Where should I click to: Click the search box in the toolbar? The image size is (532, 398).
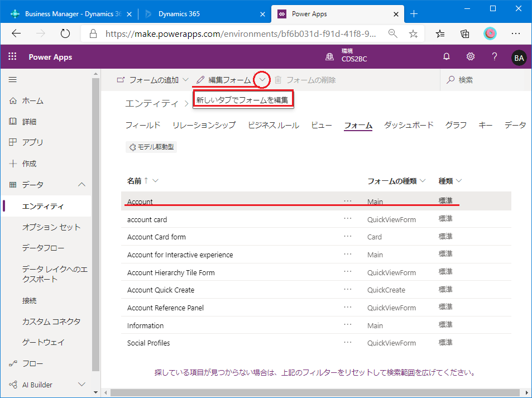486,80
